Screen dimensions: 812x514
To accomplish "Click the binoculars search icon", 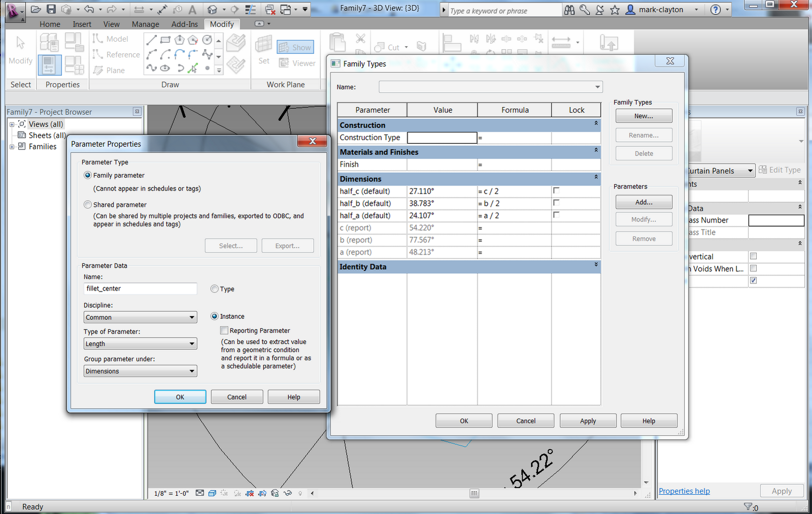I will click(570, 10).
